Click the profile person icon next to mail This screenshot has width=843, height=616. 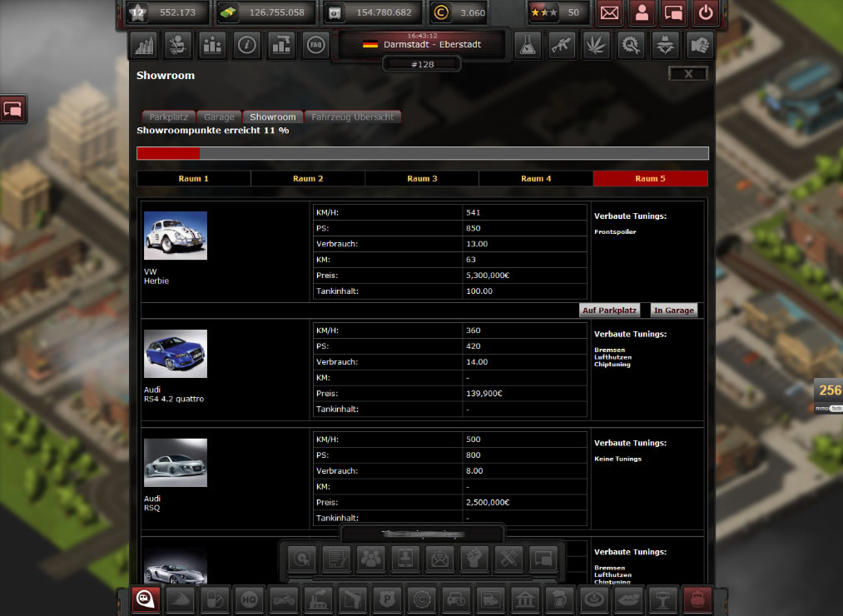pos(641,13)
